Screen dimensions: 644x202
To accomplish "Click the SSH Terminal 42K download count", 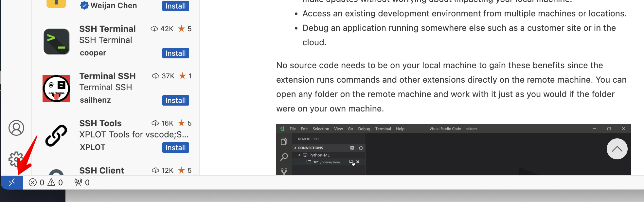I will [x=162, y=29].
